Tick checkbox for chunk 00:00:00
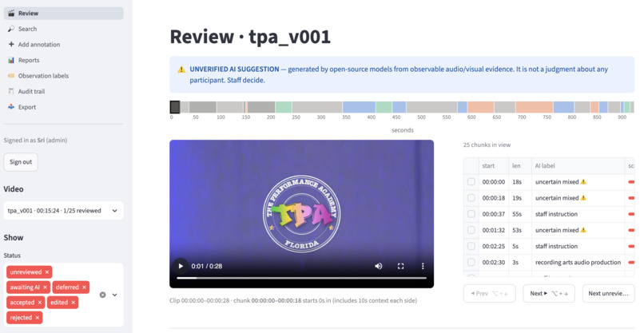The width and height of the screenshot is (644, 333). coord(471,181)
